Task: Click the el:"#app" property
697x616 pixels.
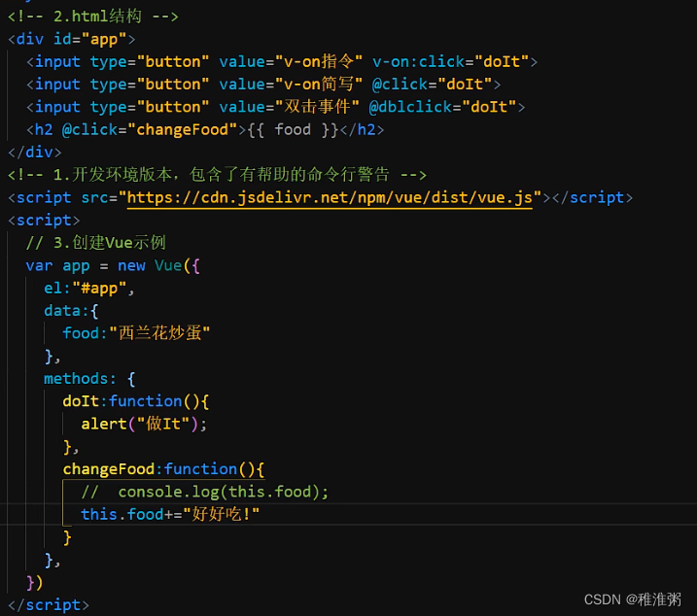Action: (88, 288)
